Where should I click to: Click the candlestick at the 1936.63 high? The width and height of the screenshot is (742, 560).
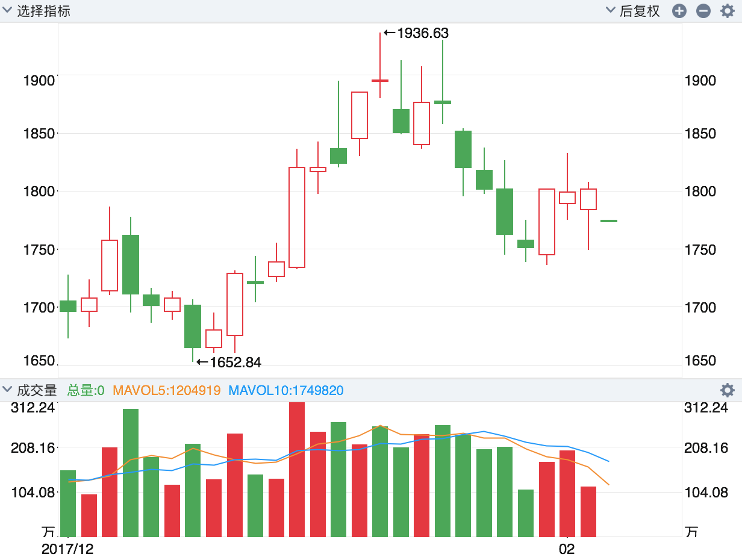point(380,80)
